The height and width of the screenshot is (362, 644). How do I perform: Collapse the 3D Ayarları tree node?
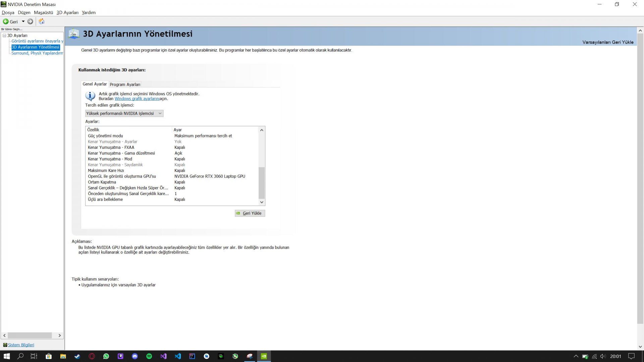click(4, 36)
